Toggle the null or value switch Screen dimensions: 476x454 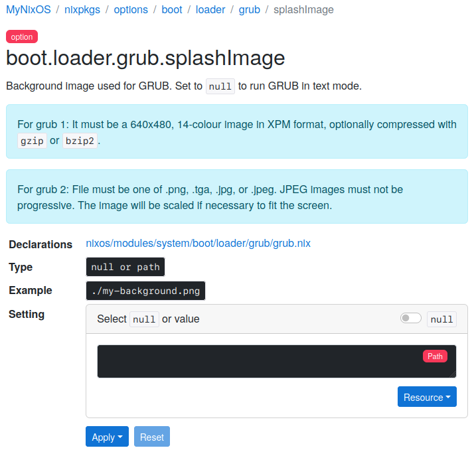pos(411,318)
